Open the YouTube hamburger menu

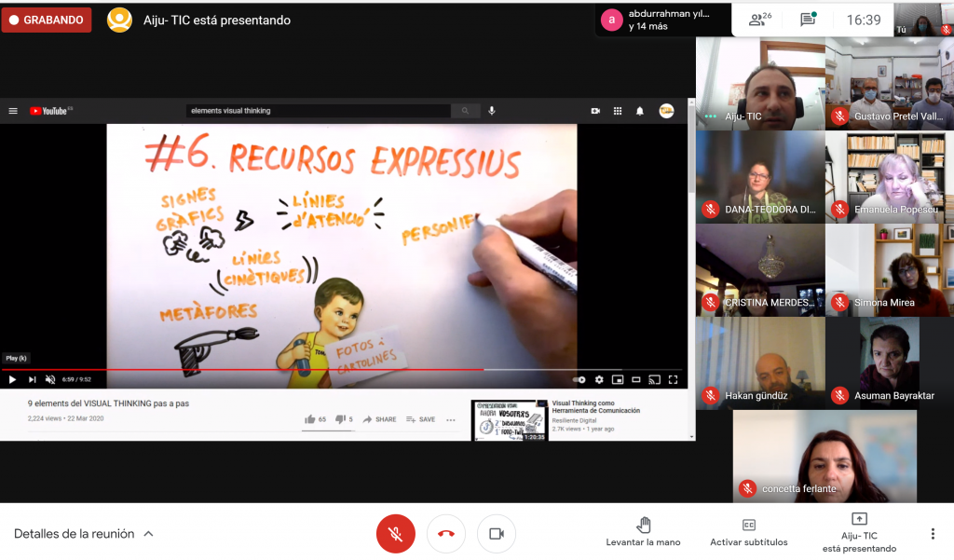(13, 111)
